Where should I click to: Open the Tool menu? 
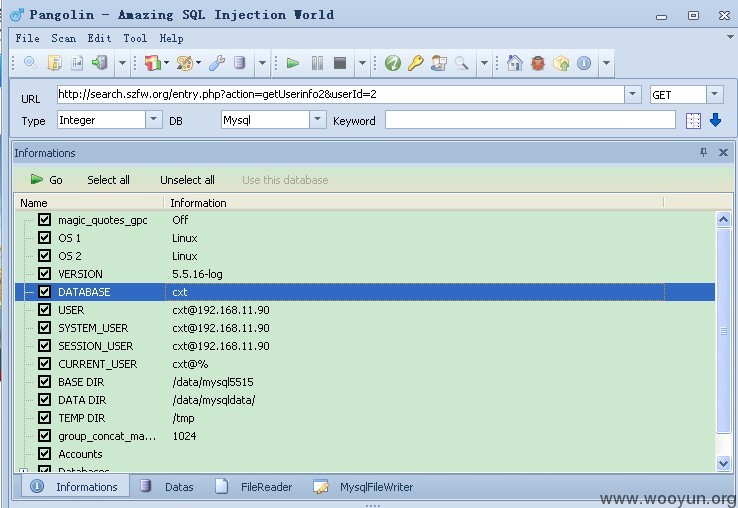tap(135, 38)
